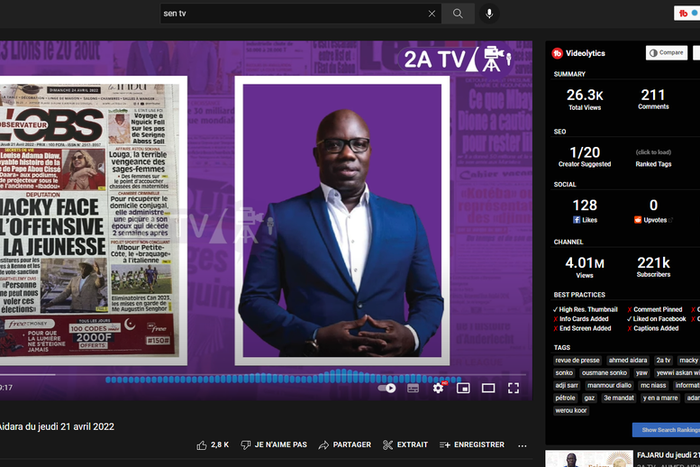Start voice search with microphone

(x=489, y=13)
